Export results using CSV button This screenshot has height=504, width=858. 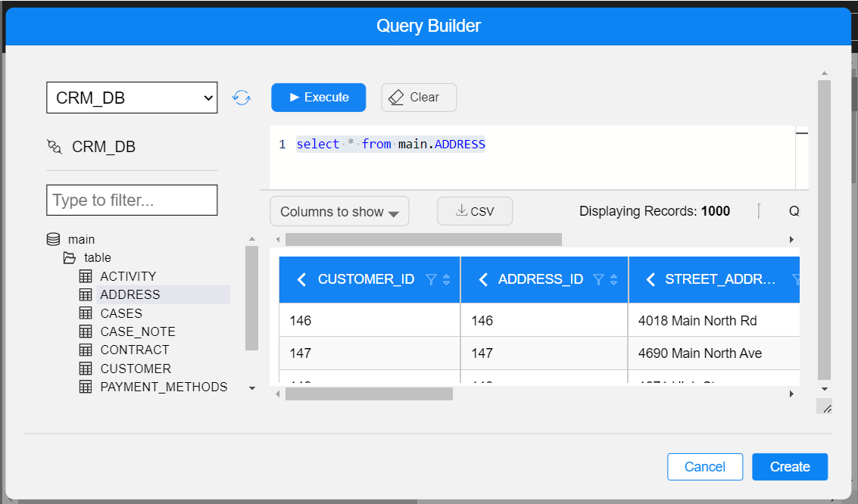pos(475,212)
